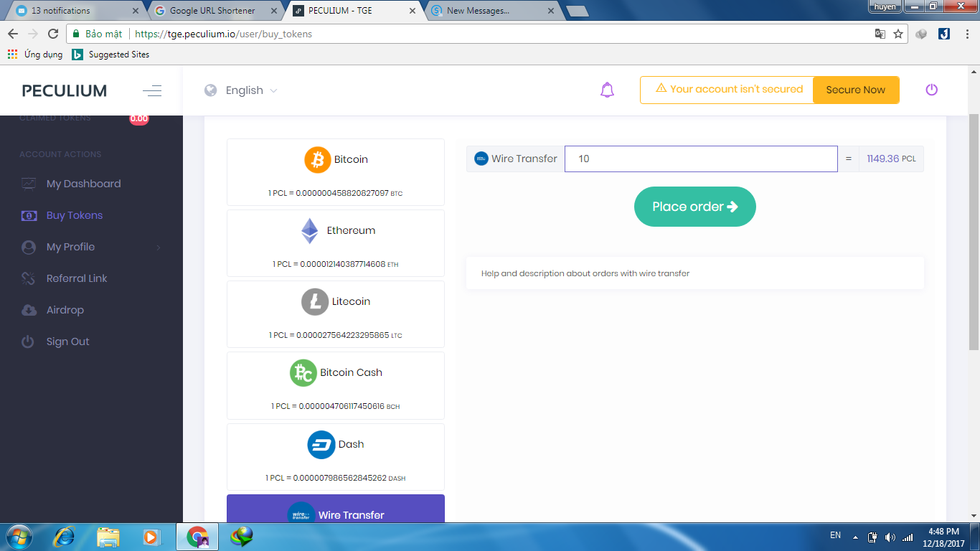Open Chrome's three-dot menu

pos(967,34)
